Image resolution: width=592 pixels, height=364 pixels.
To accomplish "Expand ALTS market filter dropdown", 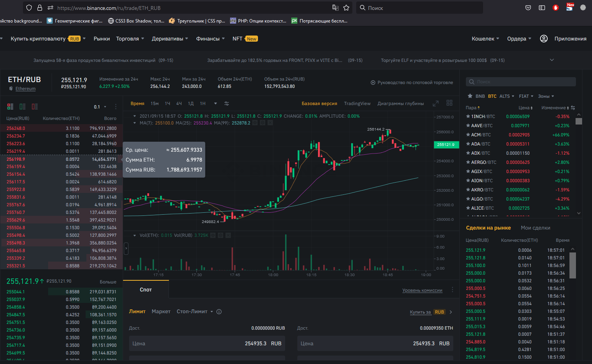I will pos(507,96).
